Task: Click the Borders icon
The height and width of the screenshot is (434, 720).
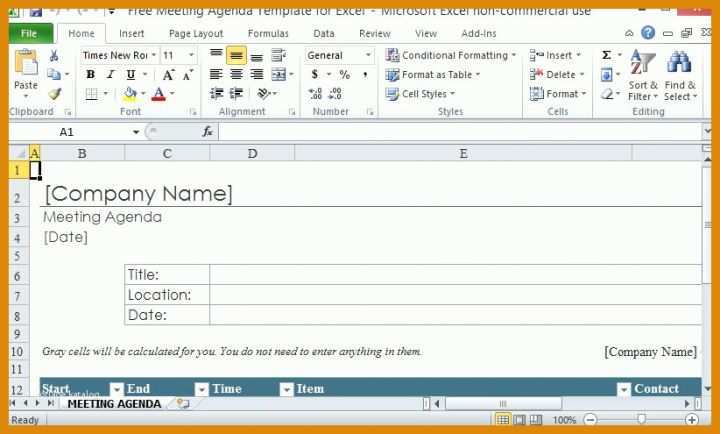Action: (x=91, y=94)
